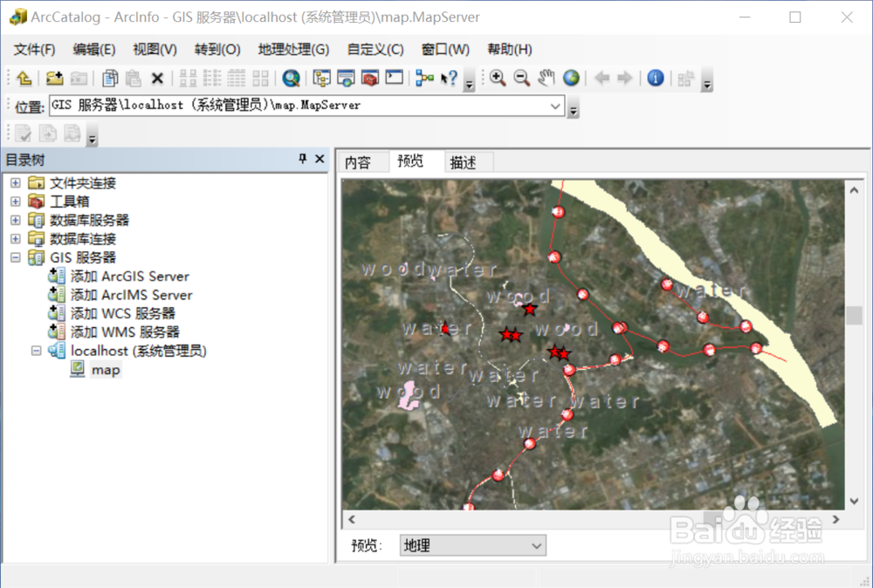Open the Metadata toolbar options arrow
Image resolution: width=873 pixels, height=588 pixels.
pyautogui.click(x=93, y=134)
